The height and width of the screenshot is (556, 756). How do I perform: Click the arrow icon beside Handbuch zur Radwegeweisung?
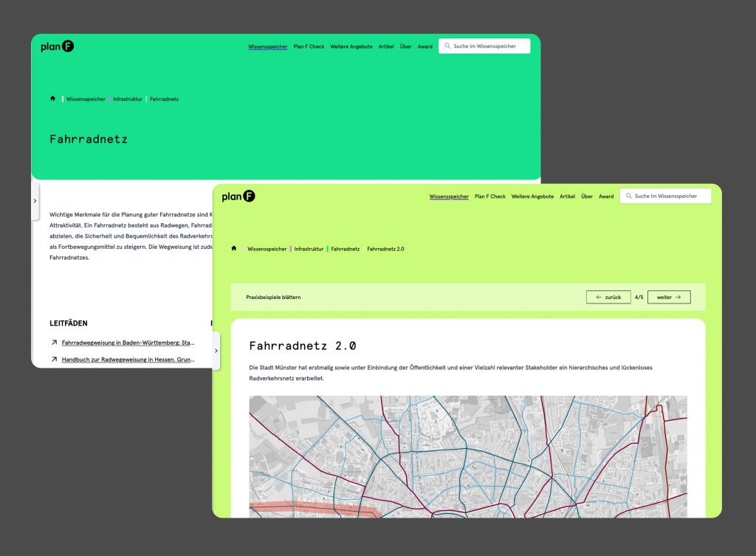tap(54, 360)
